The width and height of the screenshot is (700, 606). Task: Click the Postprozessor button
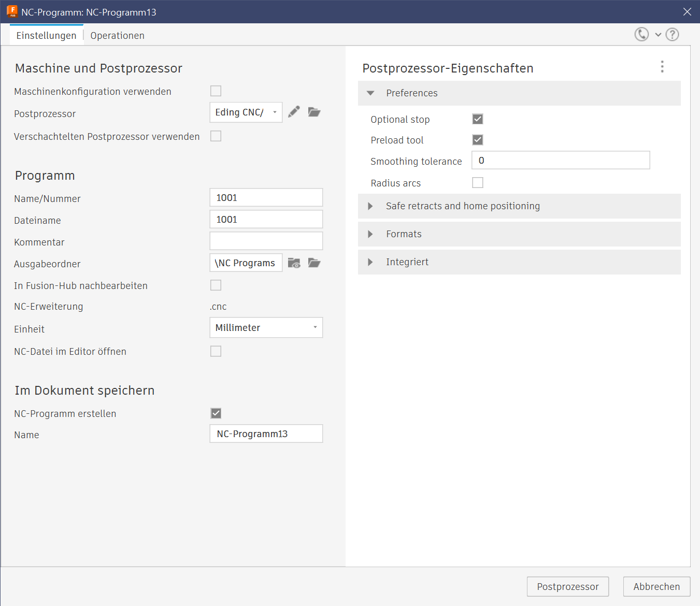[568, 586]
